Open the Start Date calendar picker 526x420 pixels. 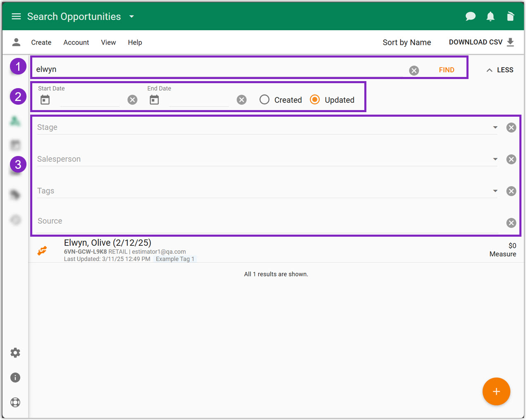click(45, 100)
